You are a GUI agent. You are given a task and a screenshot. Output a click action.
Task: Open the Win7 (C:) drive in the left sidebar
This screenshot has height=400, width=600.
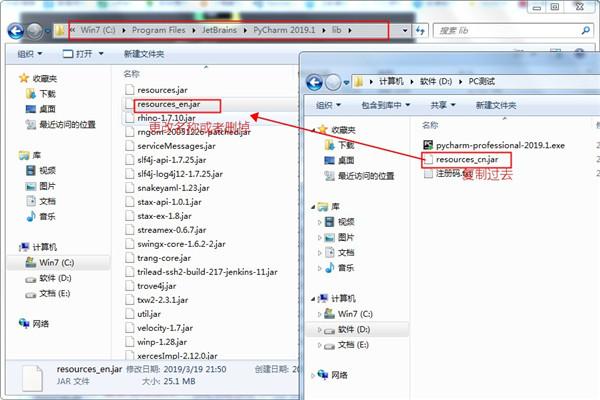point(50,263)
